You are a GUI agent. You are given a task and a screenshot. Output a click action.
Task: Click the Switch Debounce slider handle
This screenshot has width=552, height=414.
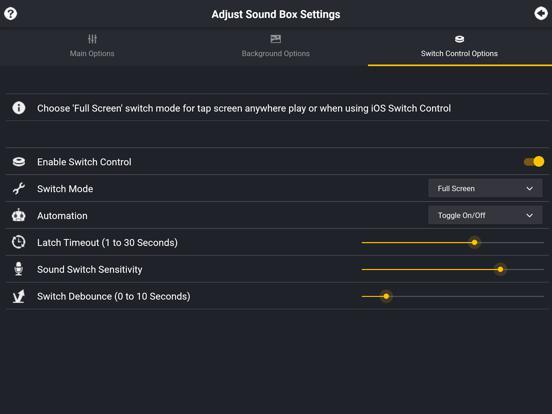tap(386, 296)
